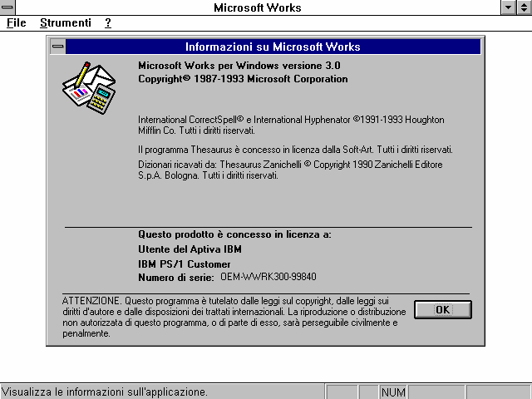The height and width of the screenshot is (399, 532).
Task: Click the Microsoft Works pencil-and-calculator icon
Action: click(89, 88)
